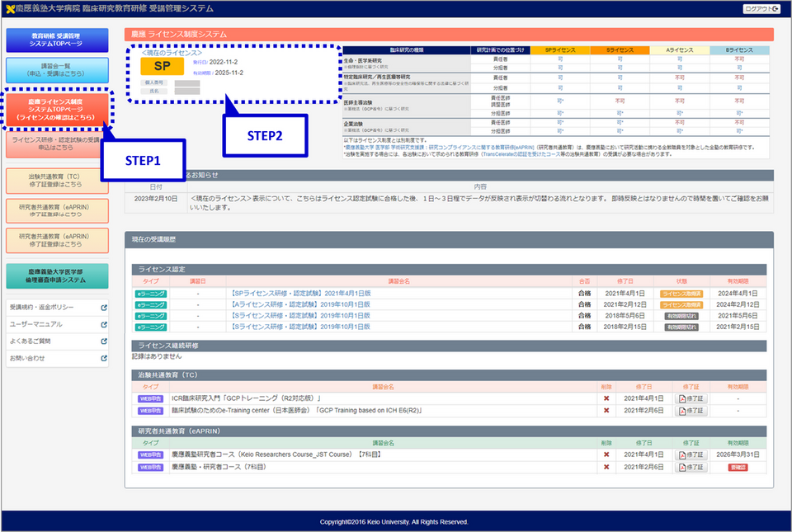Click the external link icon beside ユーザーマニュアル
This screenshot has width=792, height=532.
[104, 324]
